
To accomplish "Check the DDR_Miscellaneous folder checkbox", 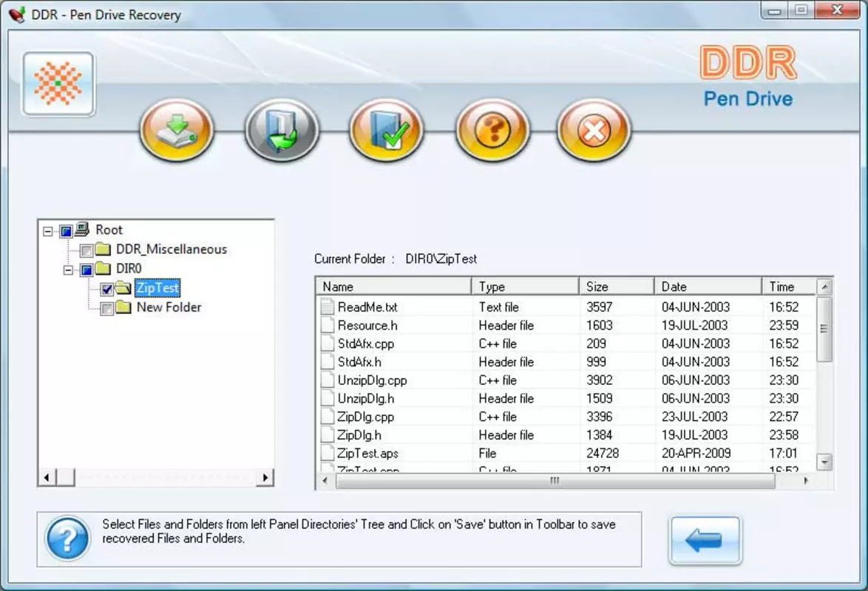I will pos(87,250).
